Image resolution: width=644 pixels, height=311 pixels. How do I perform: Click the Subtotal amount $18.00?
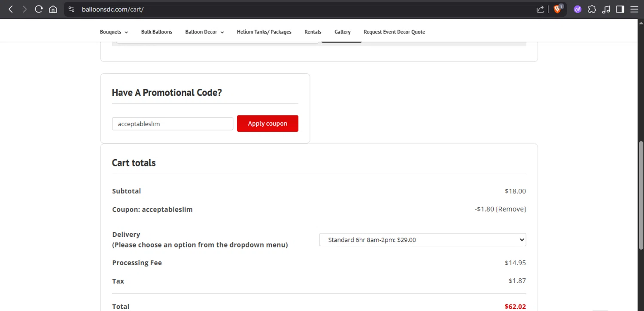(x=515, y=191)
